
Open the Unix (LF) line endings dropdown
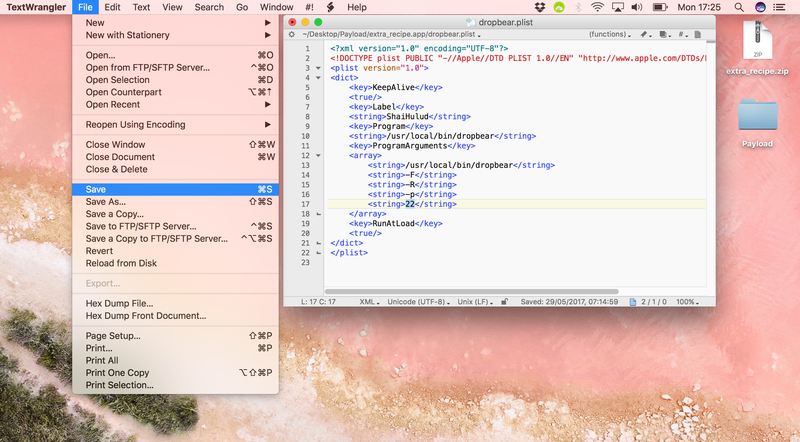pyautogui.click(x=475, y=302)
